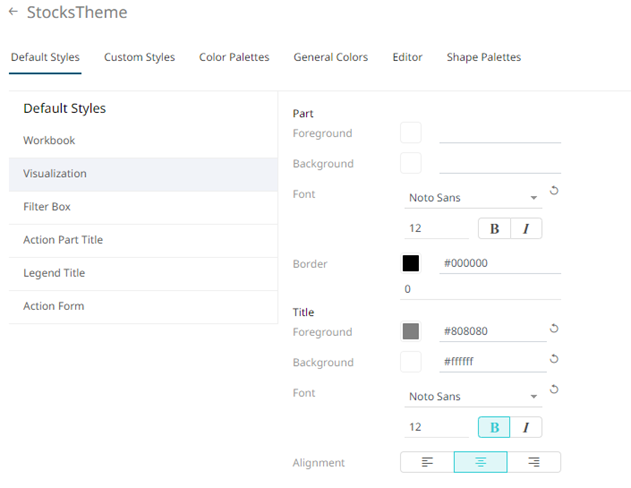The image size is (631, 488).
Task: Switch to the Color Palettes tab
Action: [x=234, y=58]
